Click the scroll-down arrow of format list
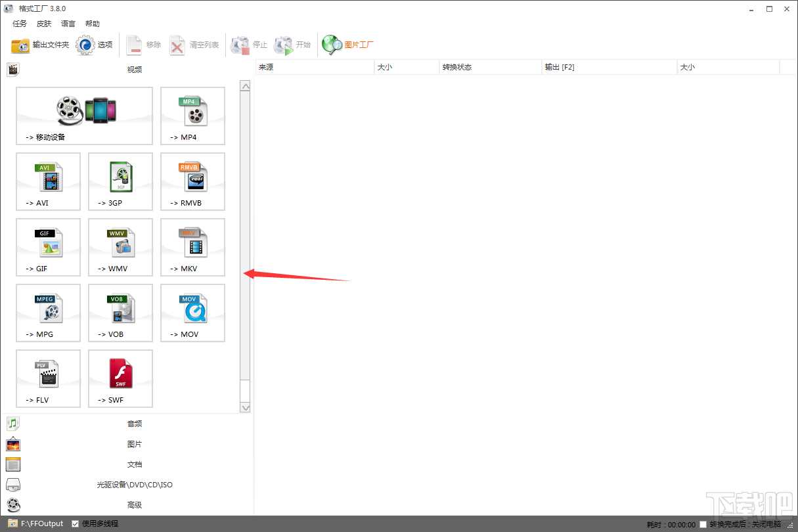 click(x=246, y=407)
